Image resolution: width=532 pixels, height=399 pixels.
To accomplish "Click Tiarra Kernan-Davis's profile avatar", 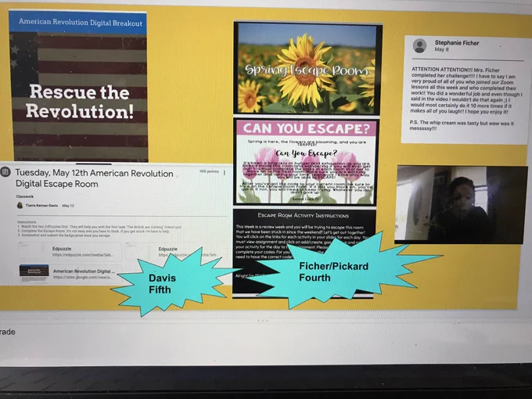I will 20,205.
